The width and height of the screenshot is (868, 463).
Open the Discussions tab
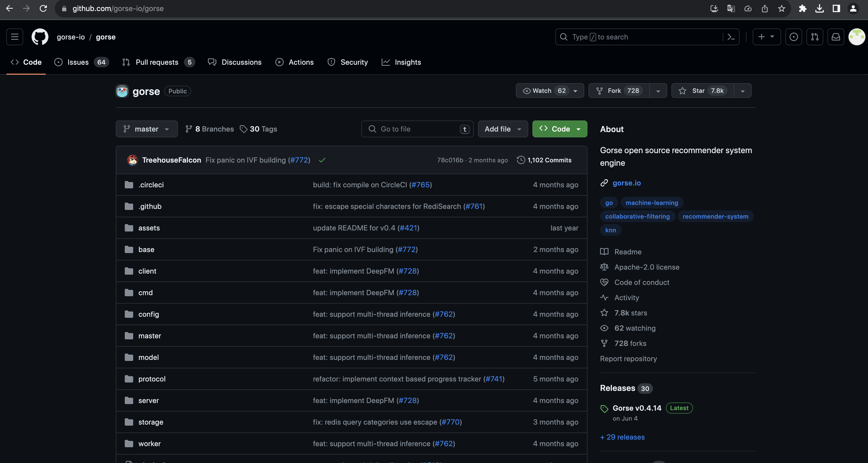pyautogui.click(x=235, y=62)
